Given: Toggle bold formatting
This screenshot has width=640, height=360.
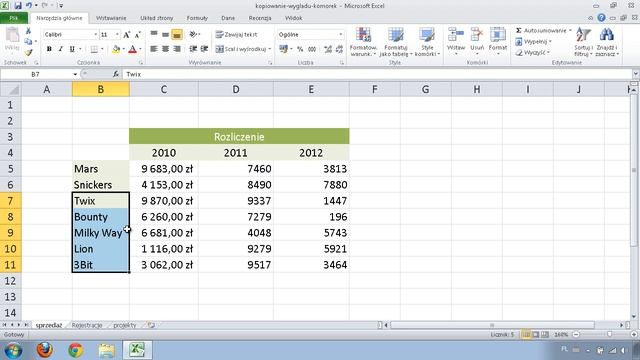Looking at the screenshot, I should pyautogui.click(x=49, y=49).
